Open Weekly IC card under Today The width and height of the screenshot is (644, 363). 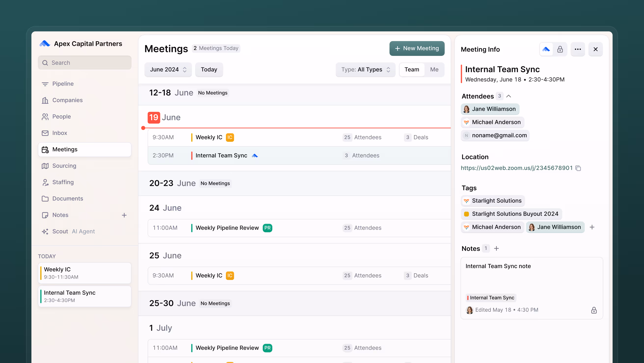pyautogui.click(x=84, y=273)
